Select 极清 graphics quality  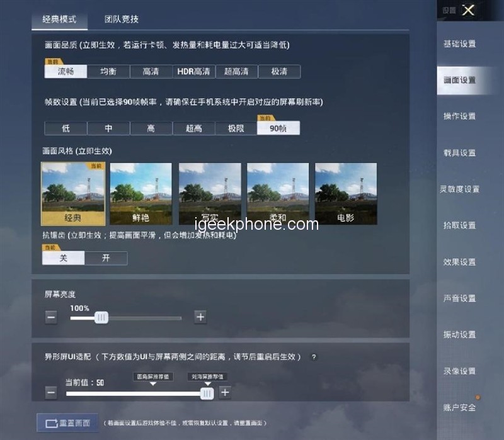279,72
